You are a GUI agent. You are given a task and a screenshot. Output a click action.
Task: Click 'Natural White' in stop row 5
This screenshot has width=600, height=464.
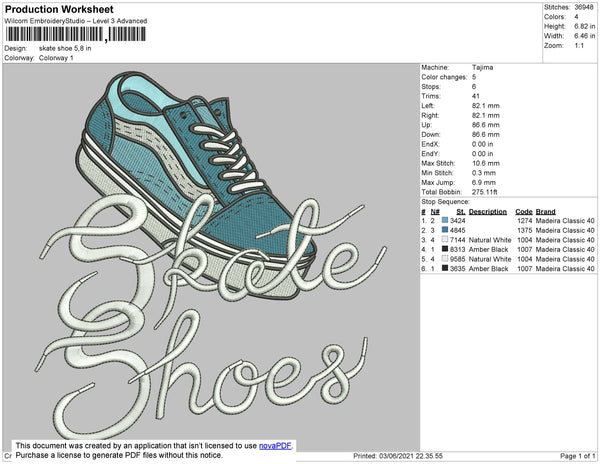pyautogui.click(x=490, y=259)
